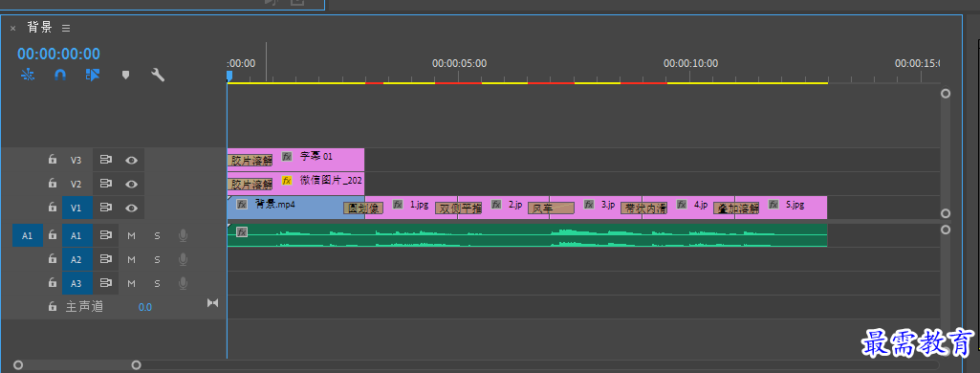Select 胶片溶解 transition on V2
Viewport: 980px width, 373px height.
pyautogui.click(x=250, y=185)
